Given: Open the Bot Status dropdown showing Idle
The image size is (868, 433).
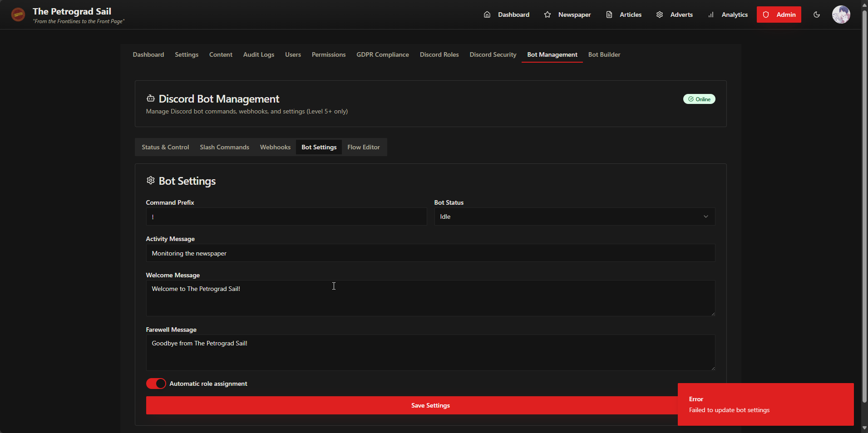Looking at the screenshot, I should [x=575, y=216].
